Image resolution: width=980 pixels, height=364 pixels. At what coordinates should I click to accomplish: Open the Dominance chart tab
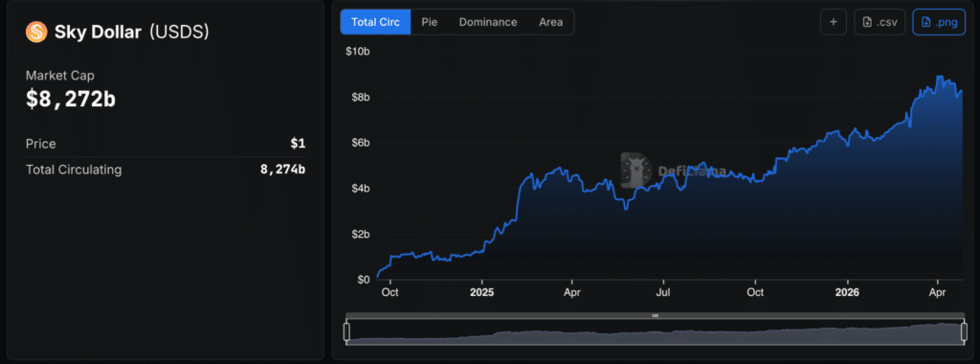(x=488, y=22)
